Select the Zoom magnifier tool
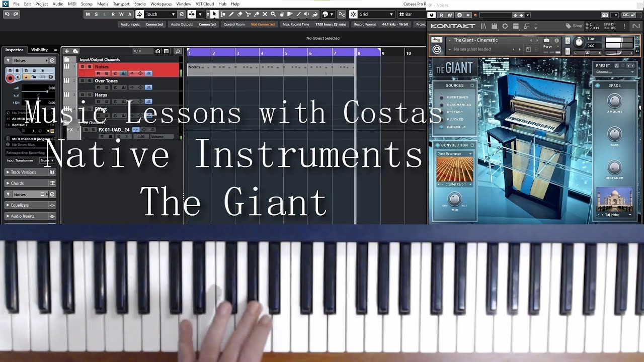 [273, 14]
